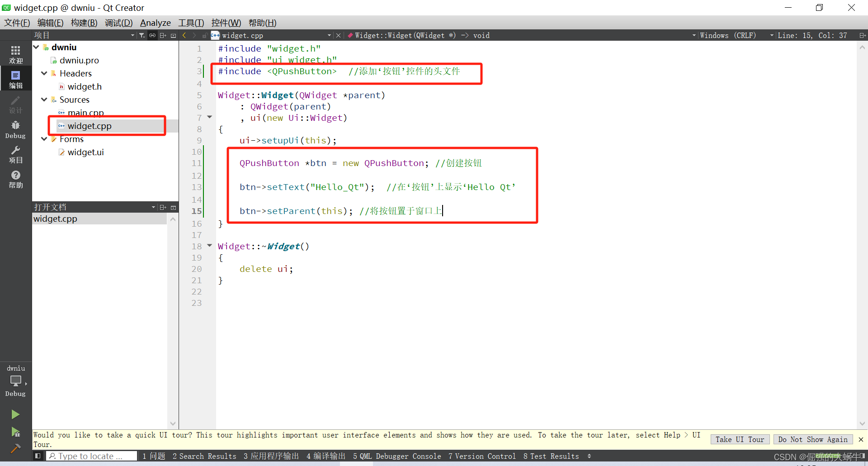Fold the destructor at line 18
Image resolution: width=868 pixels, height=466 pixels.
click(x=209, y=246)
